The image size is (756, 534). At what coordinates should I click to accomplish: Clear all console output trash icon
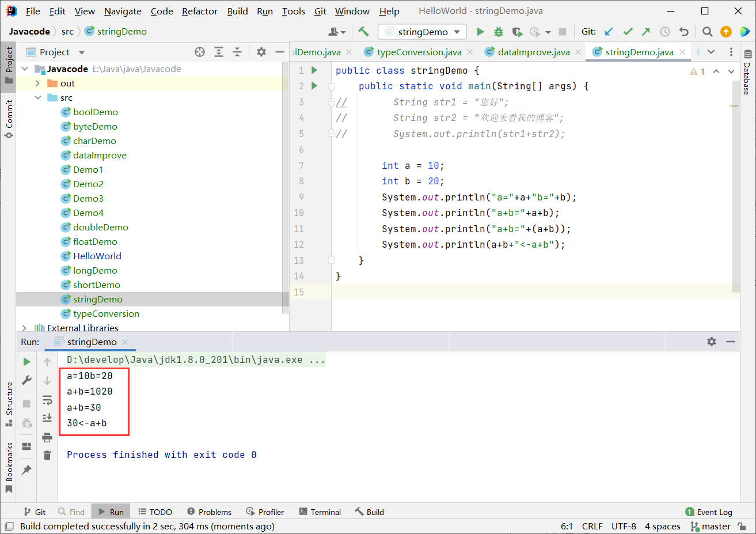pos(47,455)
